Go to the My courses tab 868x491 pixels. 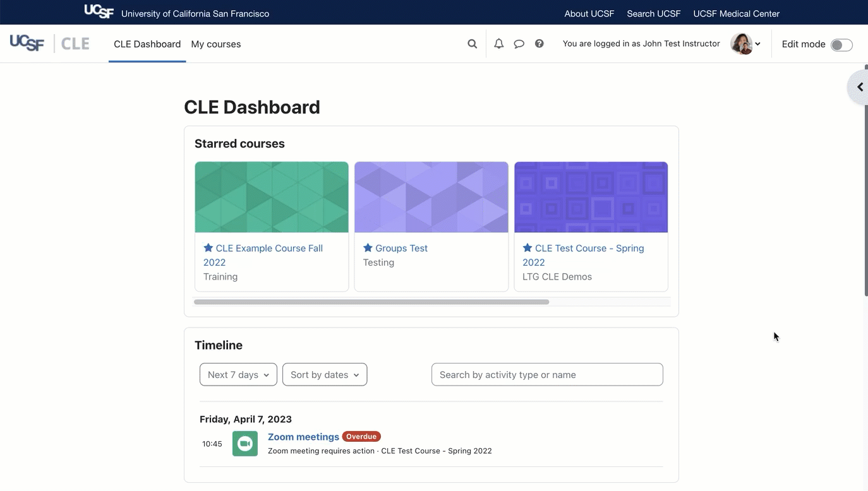[216, 44]
